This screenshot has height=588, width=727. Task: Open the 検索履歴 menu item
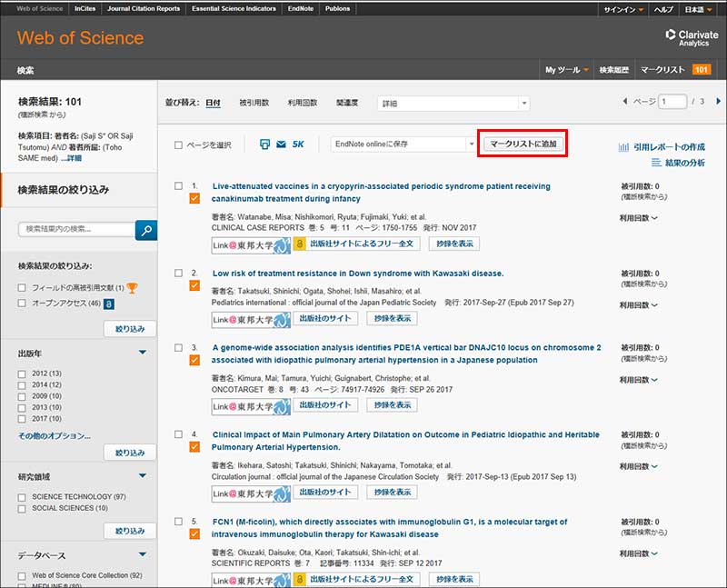coord(614,70)
